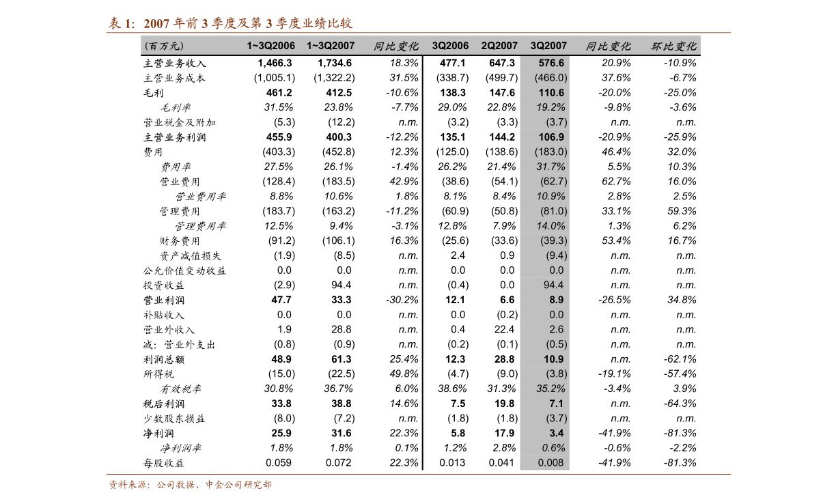Click the 19.2% percentage cell
Screen dimensions: 836x504
[551, 107]
